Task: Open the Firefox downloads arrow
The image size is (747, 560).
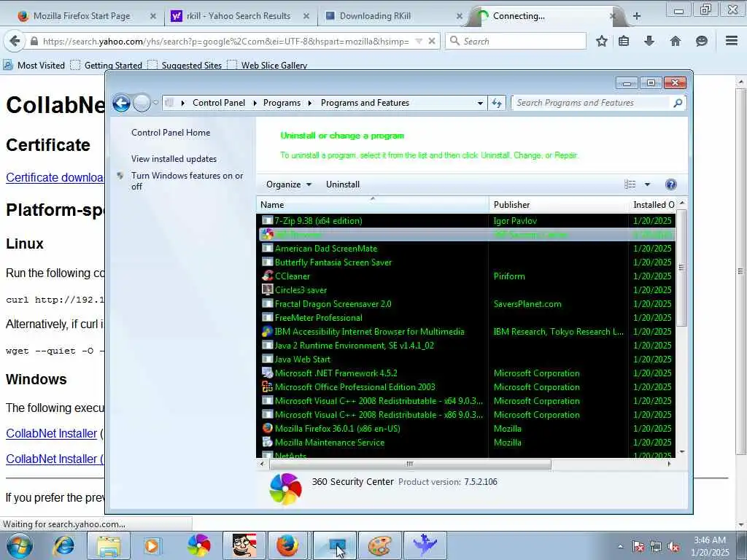Action: tap(649, 42)
